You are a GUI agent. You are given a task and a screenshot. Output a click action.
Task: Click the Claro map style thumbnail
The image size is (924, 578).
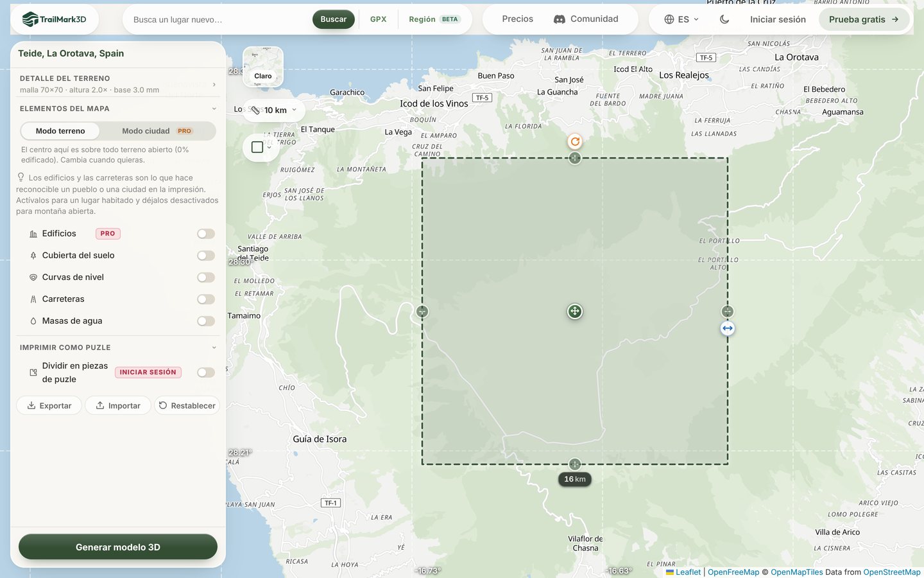(263, 67)
